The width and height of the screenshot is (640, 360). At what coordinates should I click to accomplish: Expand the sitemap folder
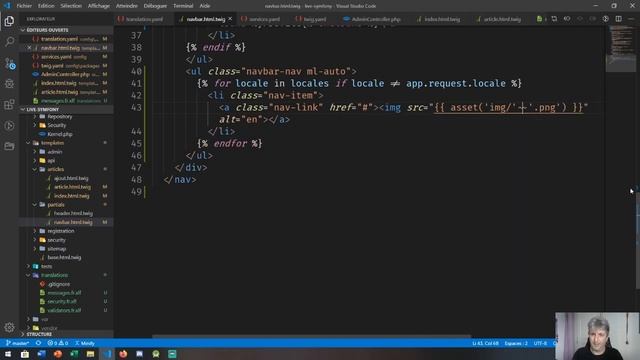point(66,249)
